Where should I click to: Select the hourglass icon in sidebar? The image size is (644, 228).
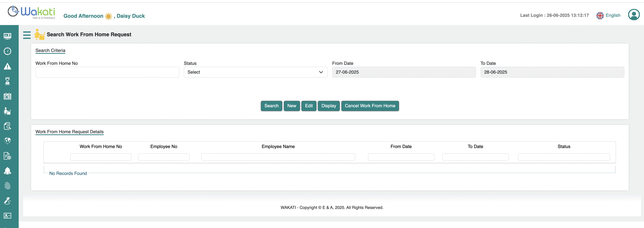8,81
